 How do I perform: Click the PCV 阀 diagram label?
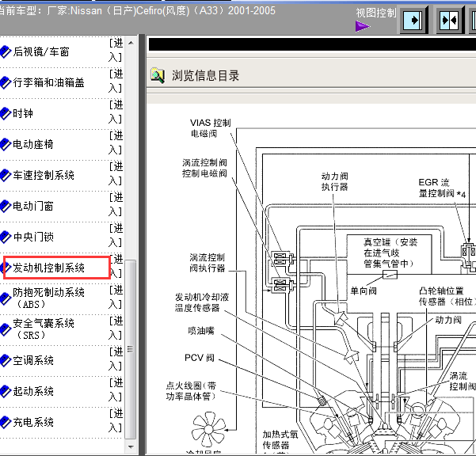[200, 358]
